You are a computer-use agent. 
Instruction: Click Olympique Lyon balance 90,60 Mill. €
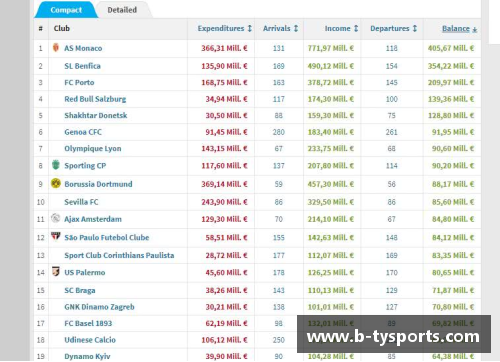(453, 149)
